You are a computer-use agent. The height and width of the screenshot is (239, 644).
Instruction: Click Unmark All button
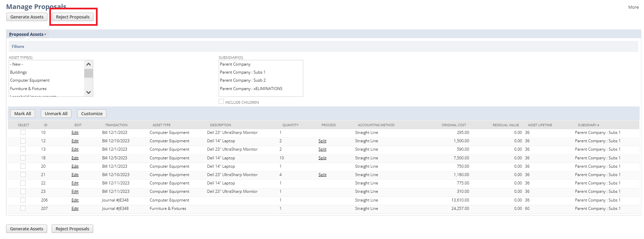[56, 114]
